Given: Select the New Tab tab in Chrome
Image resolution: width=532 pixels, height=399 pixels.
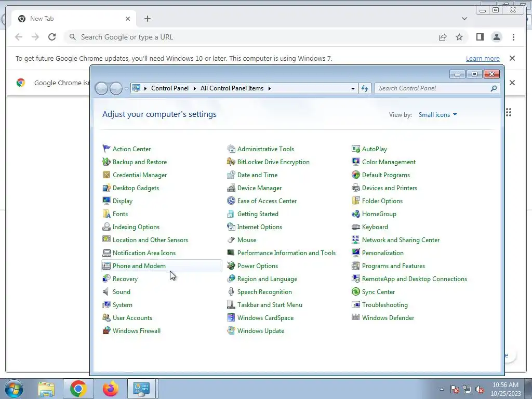Looking at the screenshot, I should click(74, 19).
